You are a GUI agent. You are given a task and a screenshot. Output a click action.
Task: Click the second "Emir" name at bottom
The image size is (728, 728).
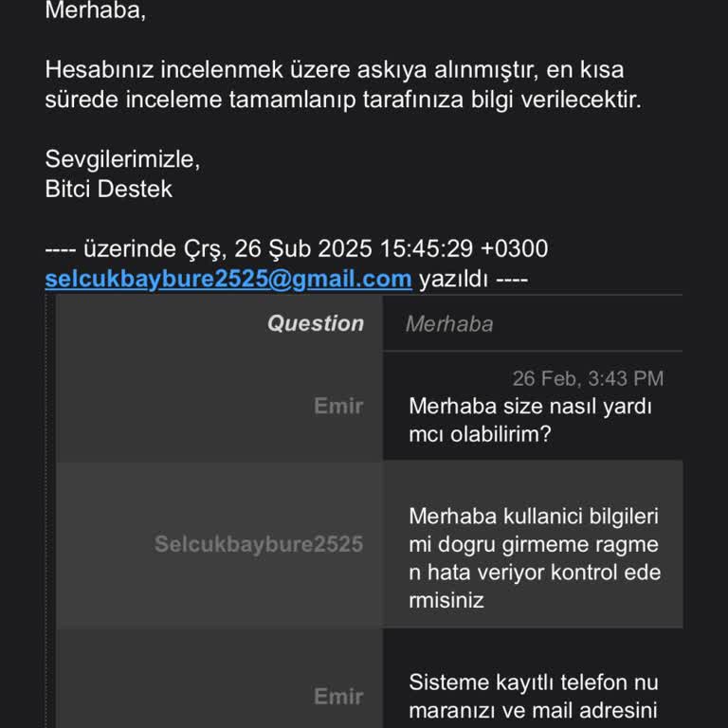tap(338, 697)
